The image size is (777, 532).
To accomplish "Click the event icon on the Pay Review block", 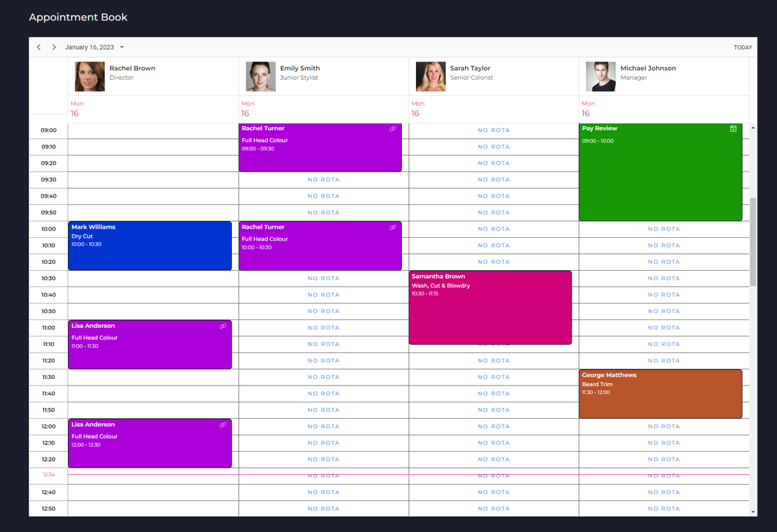I will tap(733, 129).
